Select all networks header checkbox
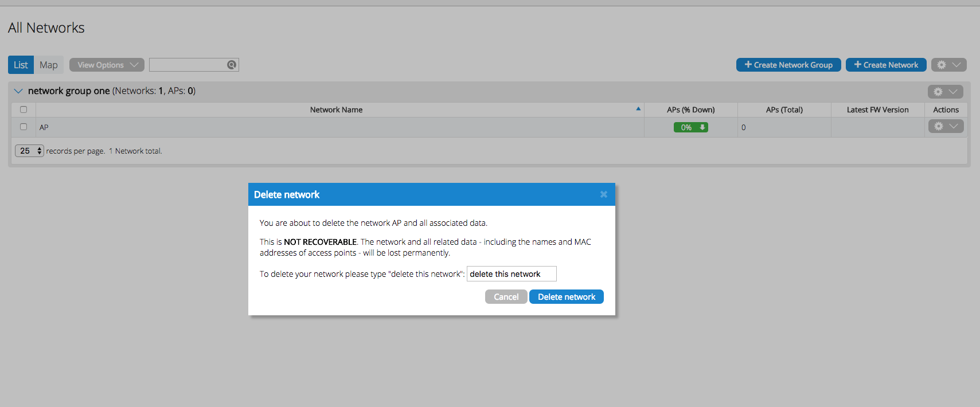 tap(24, 109)
